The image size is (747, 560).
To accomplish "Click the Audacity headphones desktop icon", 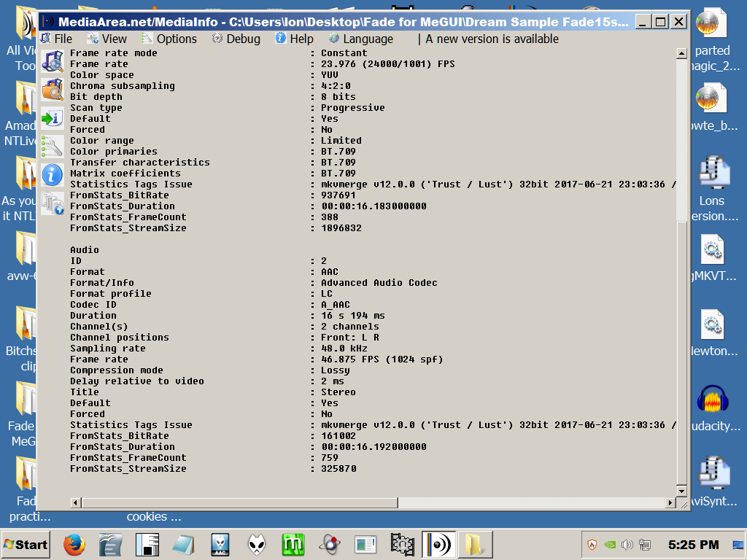I will tap(713, 399).
